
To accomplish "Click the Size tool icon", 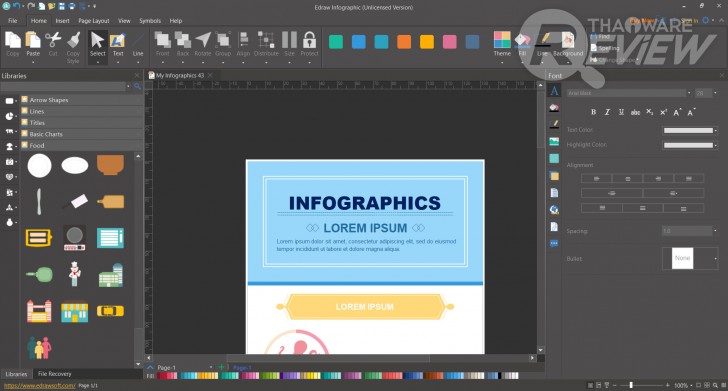I will click(x=289, y=40).
